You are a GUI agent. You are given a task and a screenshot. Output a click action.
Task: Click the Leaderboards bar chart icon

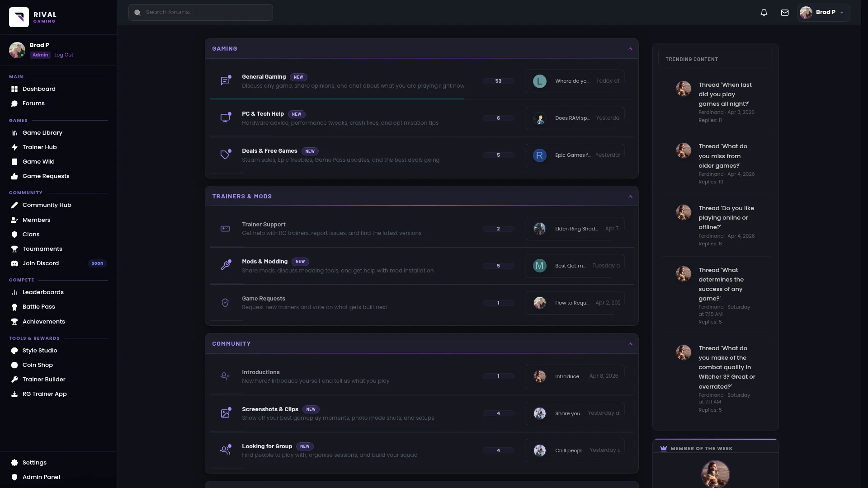tap(14, 292)
